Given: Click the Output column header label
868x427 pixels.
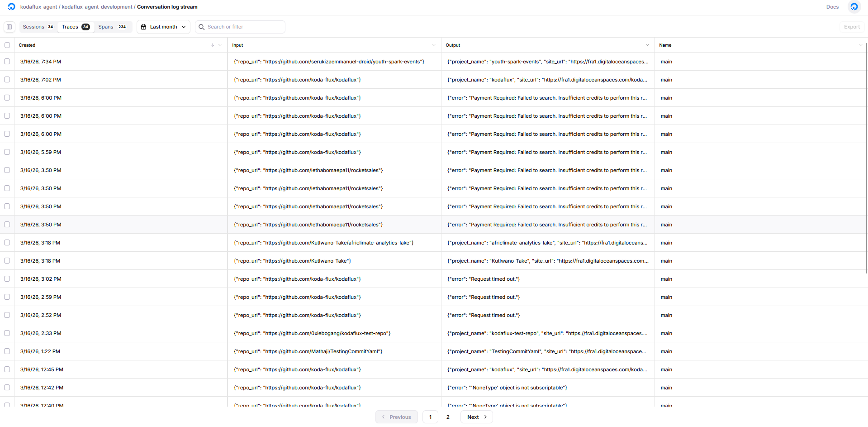Looking at the screenshot, I should 453,45.
